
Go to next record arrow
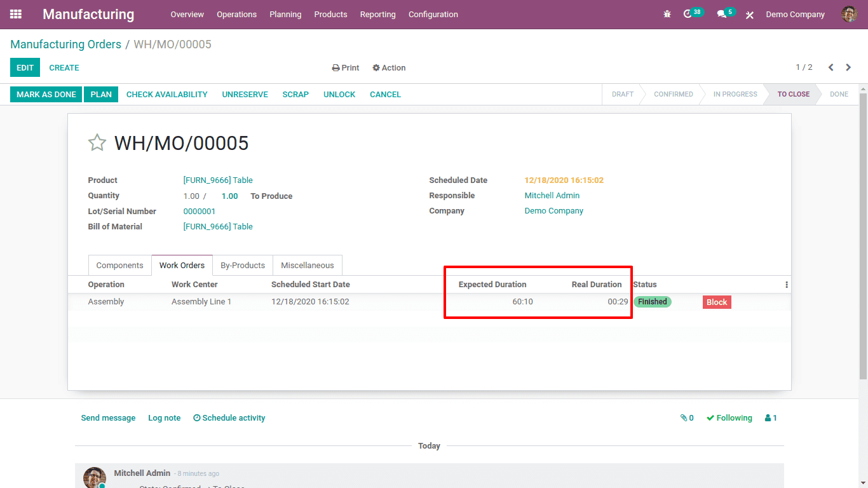[848, 67]
